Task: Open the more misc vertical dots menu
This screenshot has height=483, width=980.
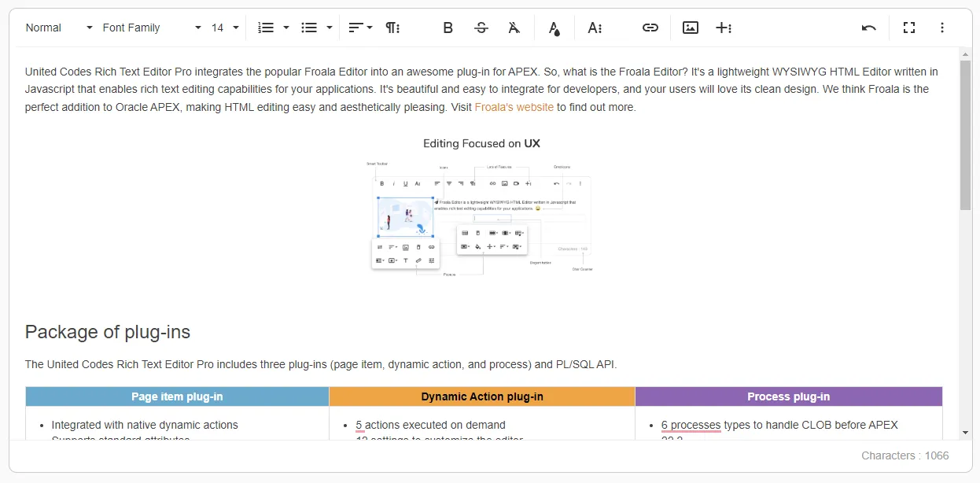Action: point(942,28)
